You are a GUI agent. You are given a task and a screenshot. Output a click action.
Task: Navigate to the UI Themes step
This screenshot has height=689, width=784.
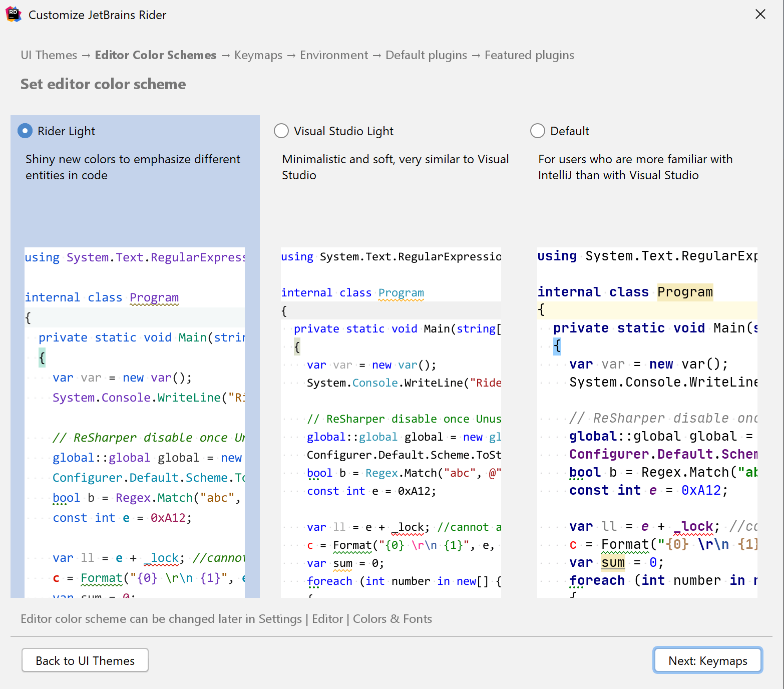coord(49,55)
